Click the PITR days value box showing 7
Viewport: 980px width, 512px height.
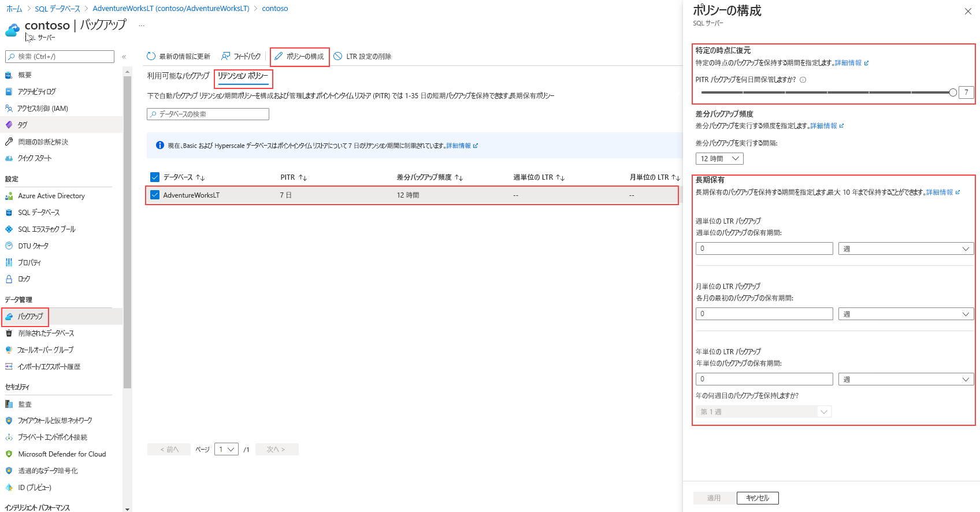966,92
